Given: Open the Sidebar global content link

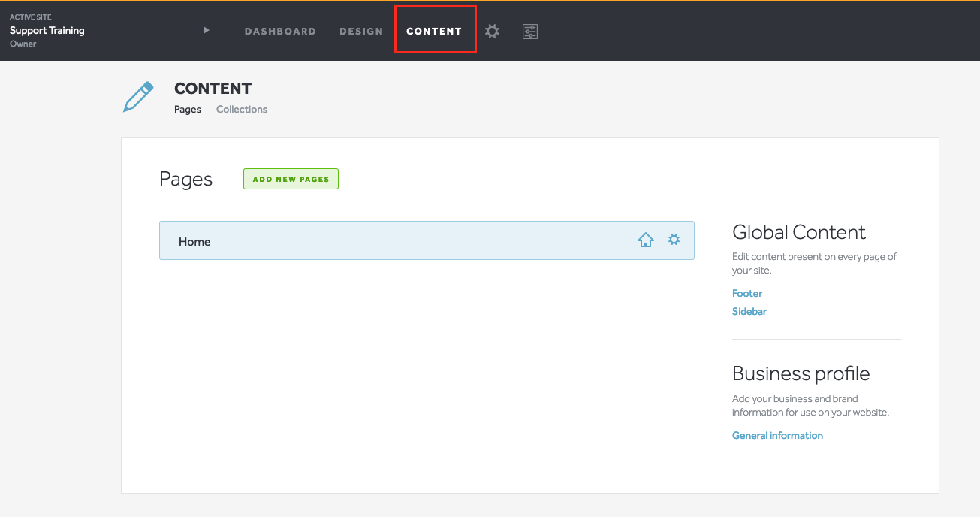Looking at the screenshot, I should pos(749,312).
